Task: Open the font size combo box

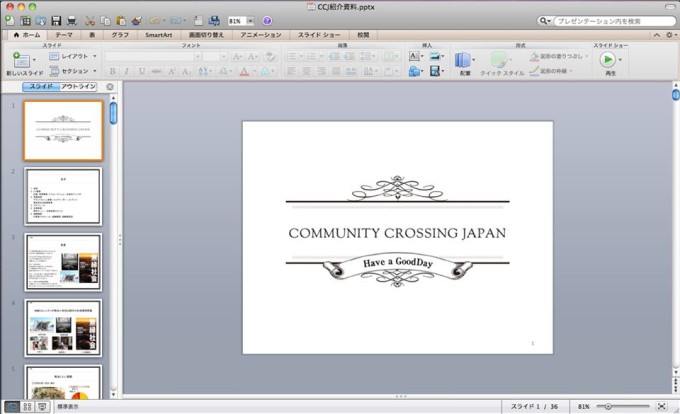Action: (x=215, y=56)
